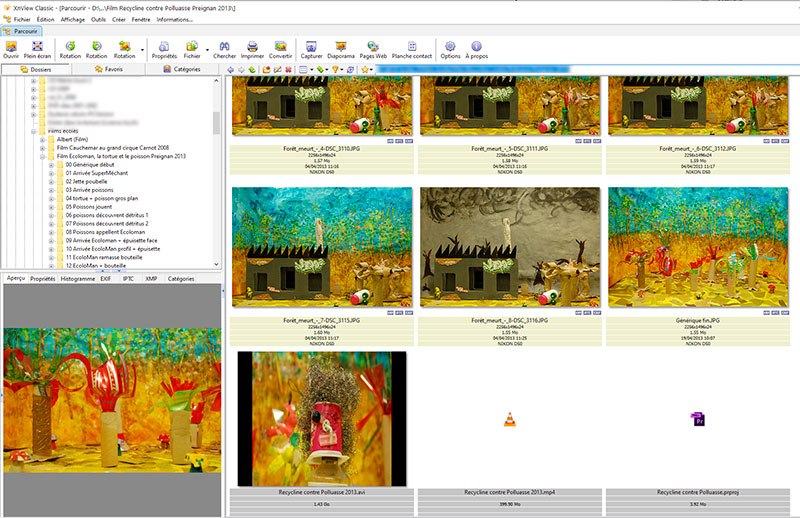Collapse the Film Ecoloman folder node

pyautogui.click(x=42, y=157)
